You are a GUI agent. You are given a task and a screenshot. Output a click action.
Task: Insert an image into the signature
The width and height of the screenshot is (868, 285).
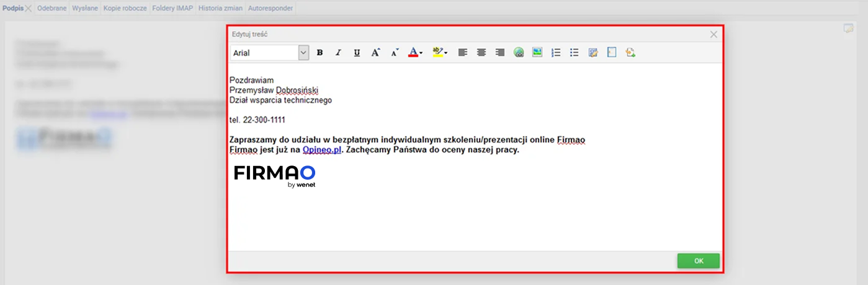point(537,53)
